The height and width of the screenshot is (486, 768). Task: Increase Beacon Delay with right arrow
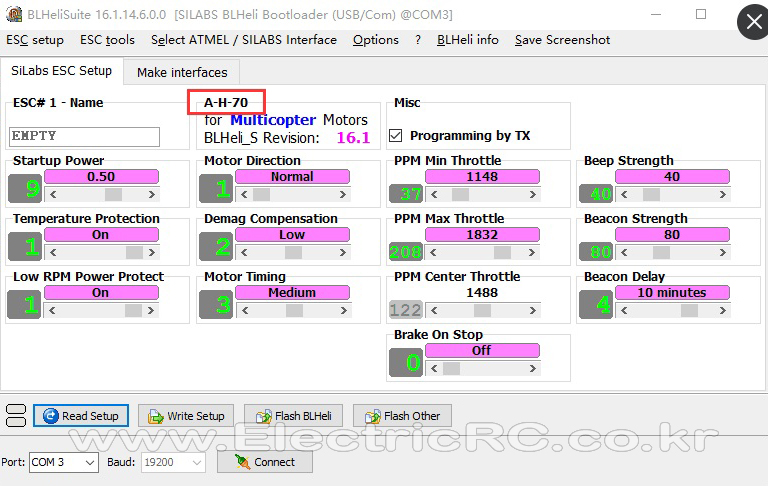point(723,310)
